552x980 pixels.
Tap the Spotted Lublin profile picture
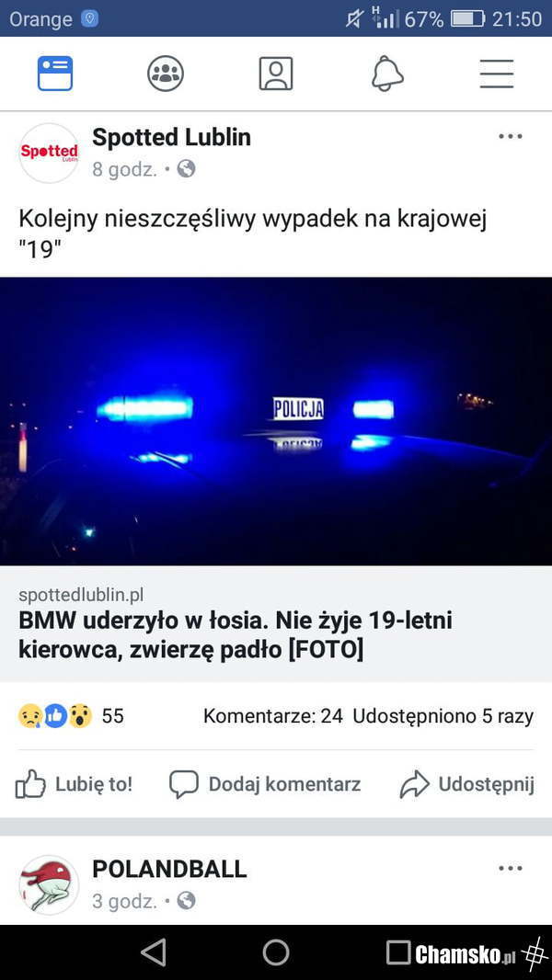49,153
